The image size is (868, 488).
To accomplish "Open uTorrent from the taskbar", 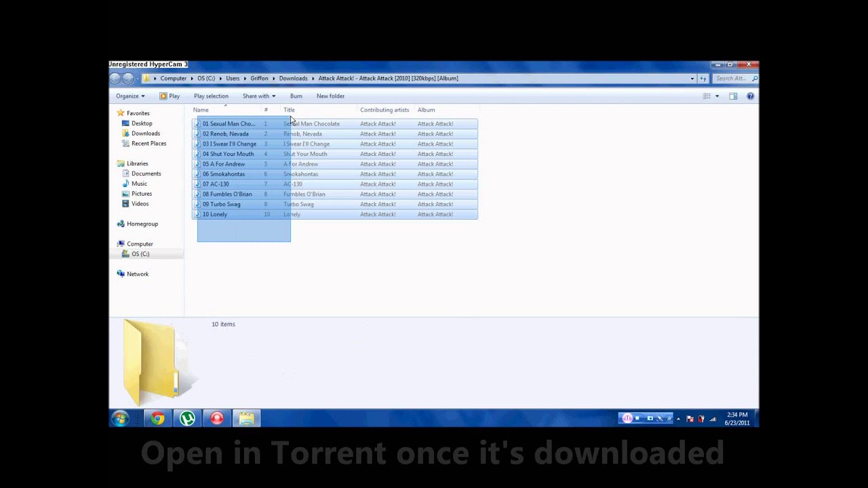I will [x=187, y=418].
